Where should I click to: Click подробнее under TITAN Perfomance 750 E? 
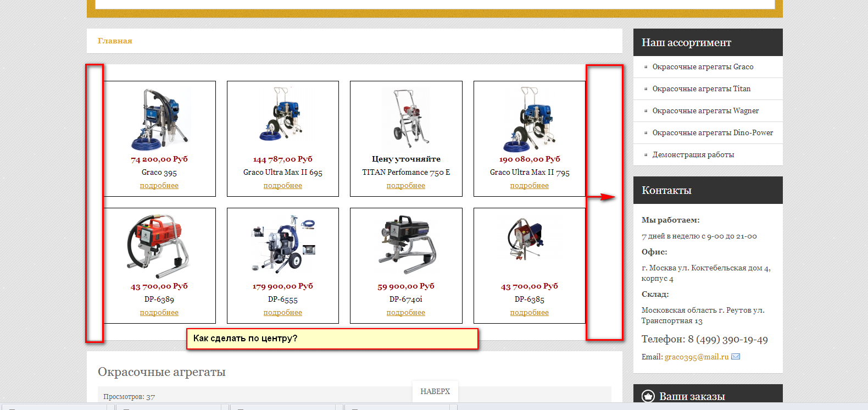[406, 186]
